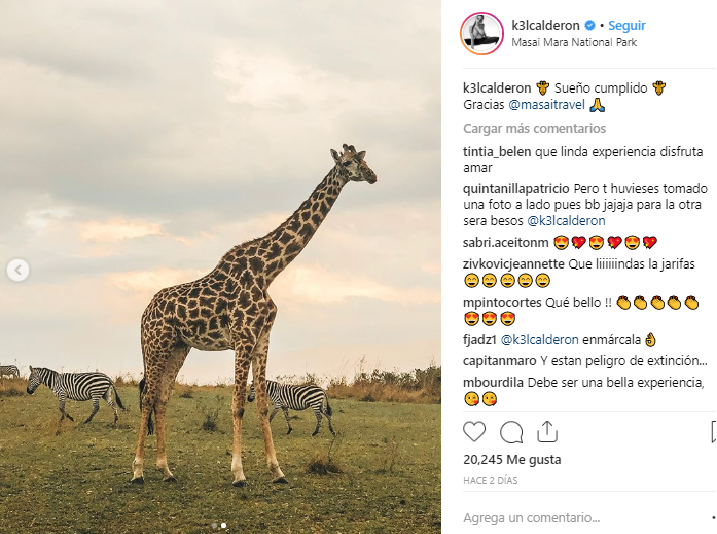Screen dimensions: 717x534
Task: Click the verified badge next to k3lcalderon
Action: click(590, 26)
